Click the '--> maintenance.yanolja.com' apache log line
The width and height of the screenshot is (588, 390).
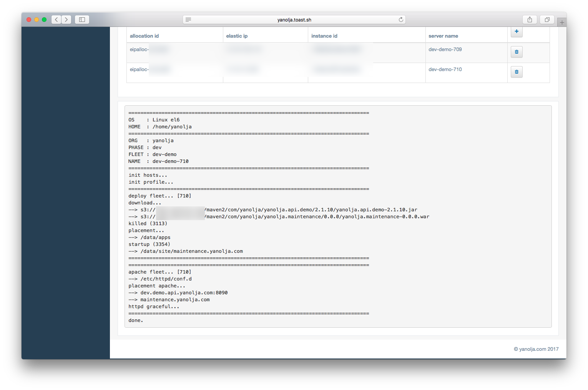(x=169, y=300)
